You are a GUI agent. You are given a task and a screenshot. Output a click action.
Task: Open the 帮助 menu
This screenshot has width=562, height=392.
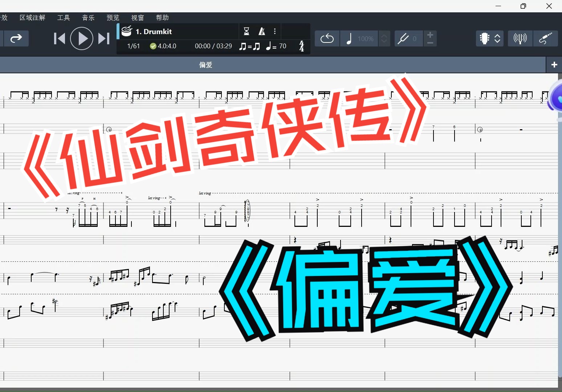(x=162, y=17)
